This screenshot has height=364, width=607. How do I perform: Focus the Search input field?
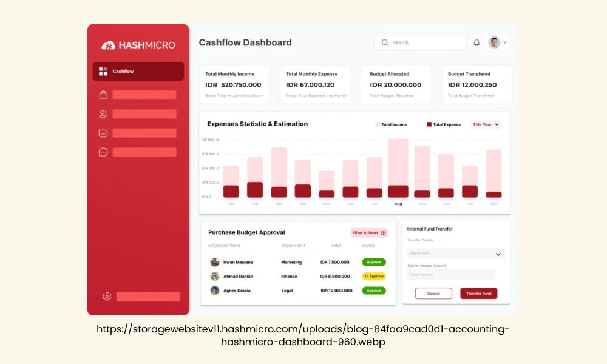(x=421, y=42)
